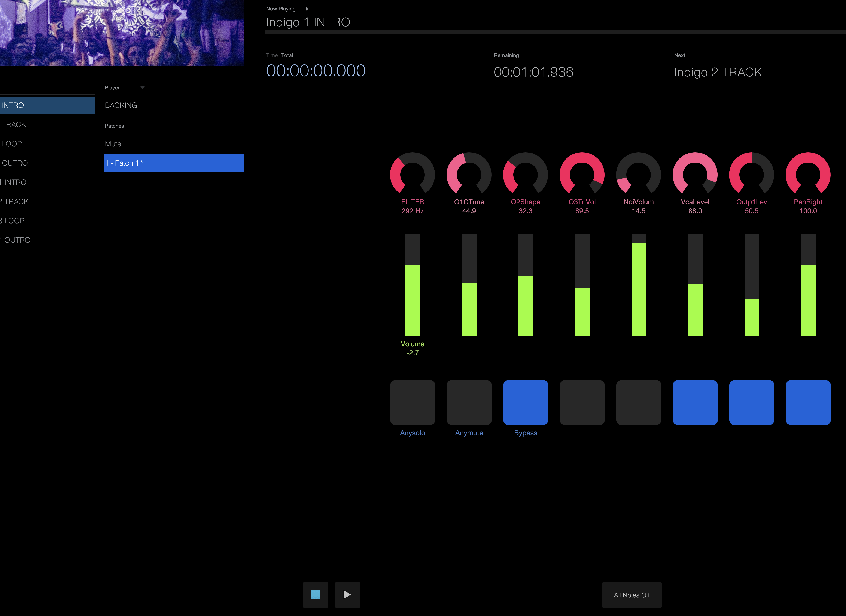Screen dimensions: 846x616
Task: Click the crowd image thumbnail
Action: [122, 33]
